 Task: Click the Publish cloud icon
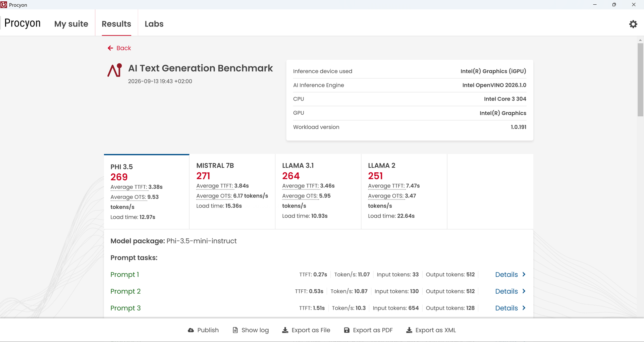point(191,330)
